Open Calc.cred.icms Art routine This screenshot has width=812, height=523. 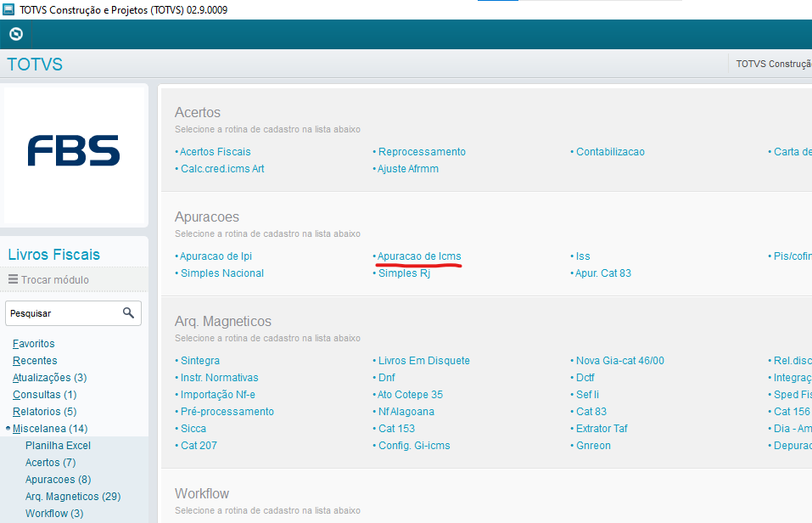[222, 169]
